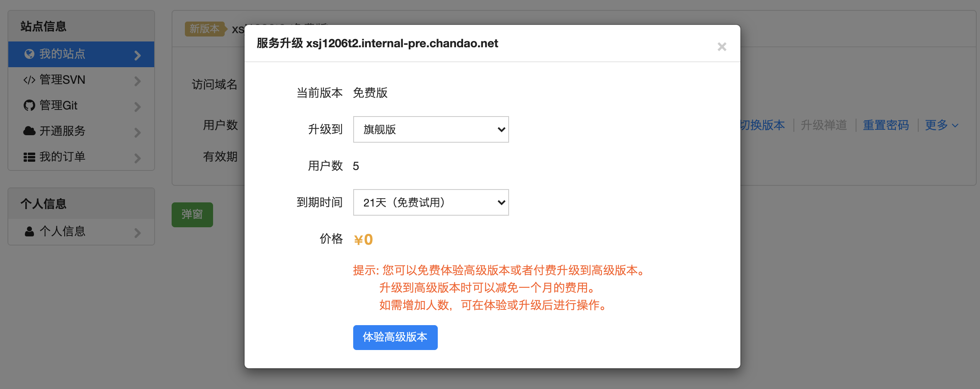Open the 升级到 旗舰版 dropdown
Image resolution: width=980 pixels, height=389 pixels.
pyautogui.click(x=431, y=129)
